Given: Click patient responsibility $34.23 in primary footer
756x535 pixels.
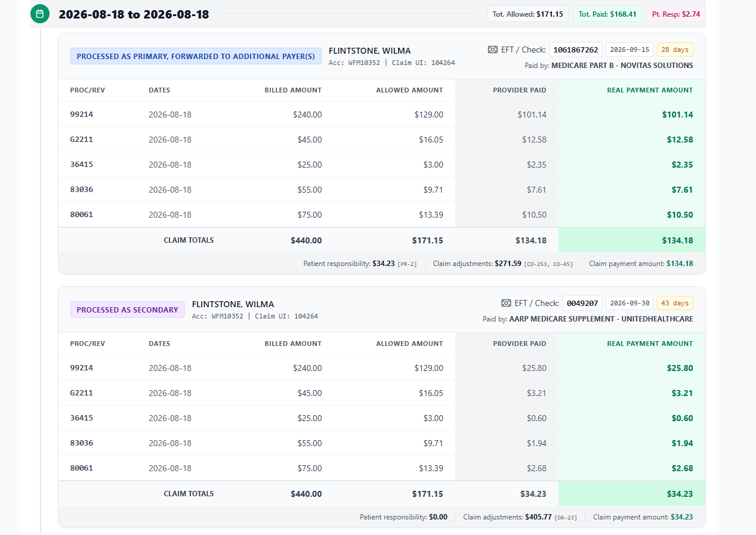Looking at the screenshot, I should [384, 263].
